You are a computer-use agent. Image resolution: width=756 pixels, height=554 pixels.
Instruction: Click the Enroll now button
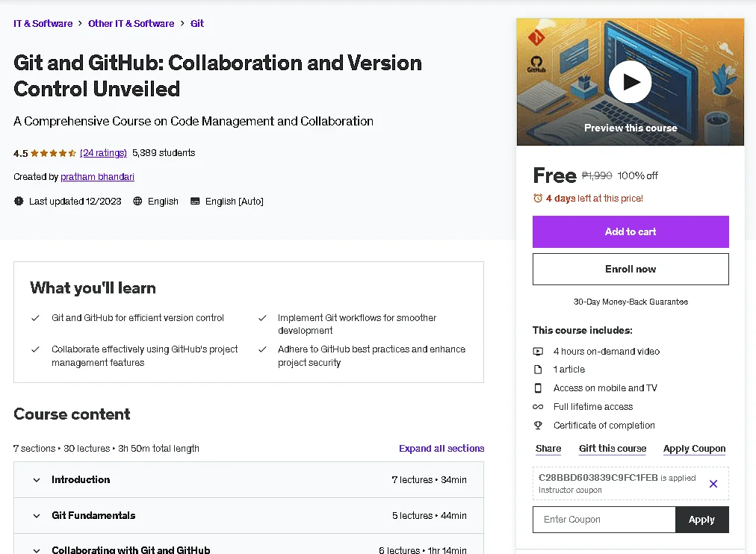(x=630, y=269)
